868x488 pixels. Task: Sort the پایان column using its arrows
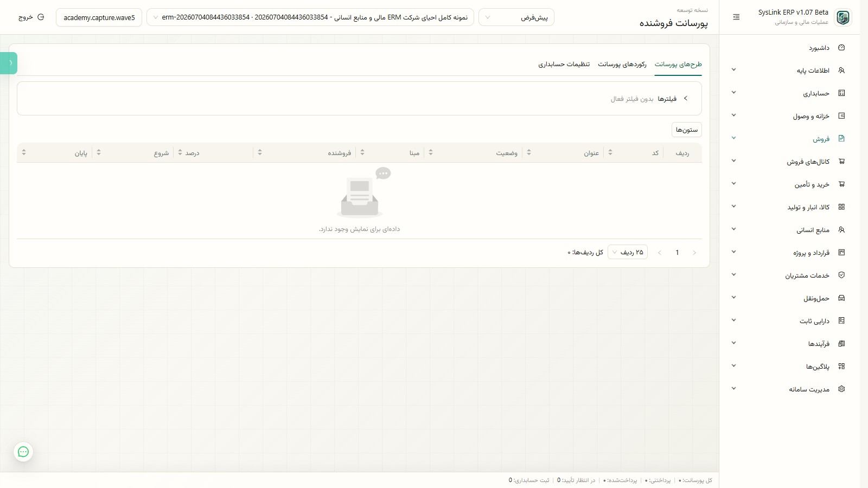(x=24, y=153)
